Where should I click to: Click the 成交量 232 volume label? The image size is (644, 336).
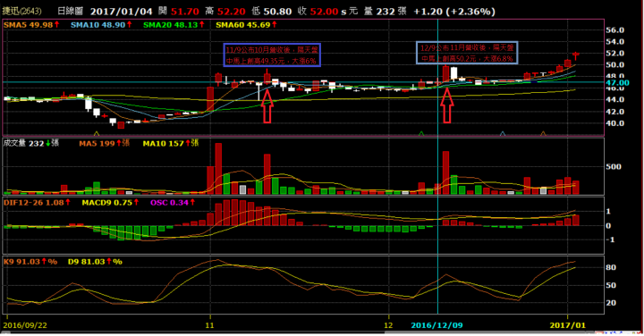[30, 143]
